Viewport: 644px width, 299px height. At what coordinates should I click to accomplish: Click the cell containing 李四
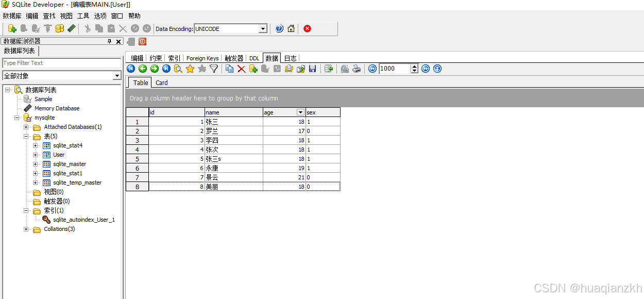(x=234, y=140)
